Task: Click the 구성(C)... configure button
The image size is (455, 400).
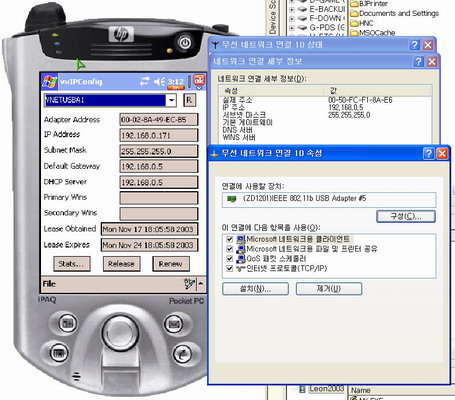Action: [x=406, y=216]
